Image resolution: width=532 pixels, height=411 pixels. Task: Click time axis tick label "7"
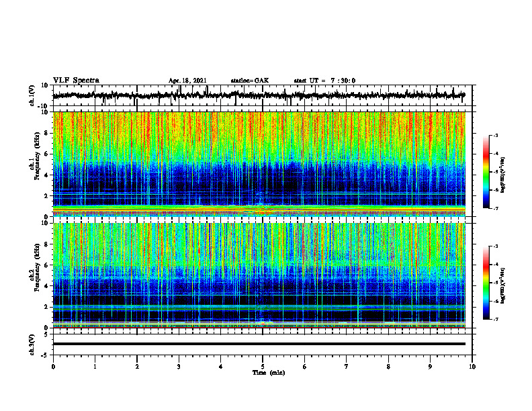347,367
